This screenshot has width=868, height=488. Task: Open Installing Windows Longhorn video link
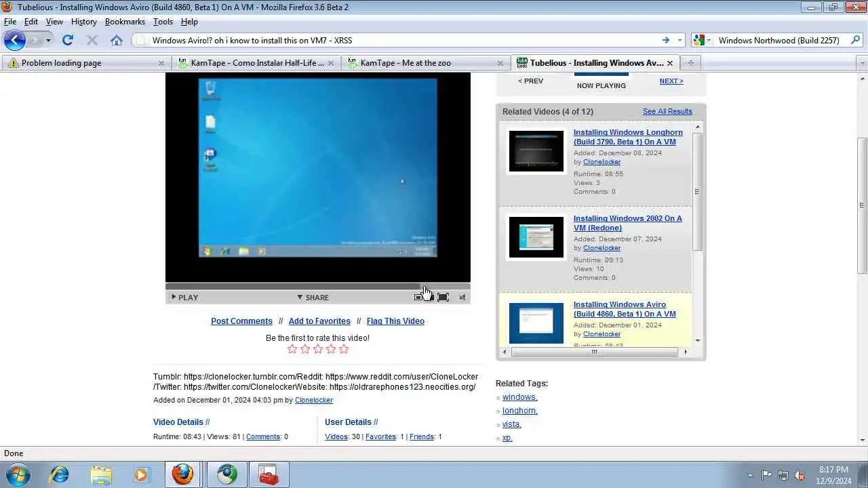(x=628, y=137)
